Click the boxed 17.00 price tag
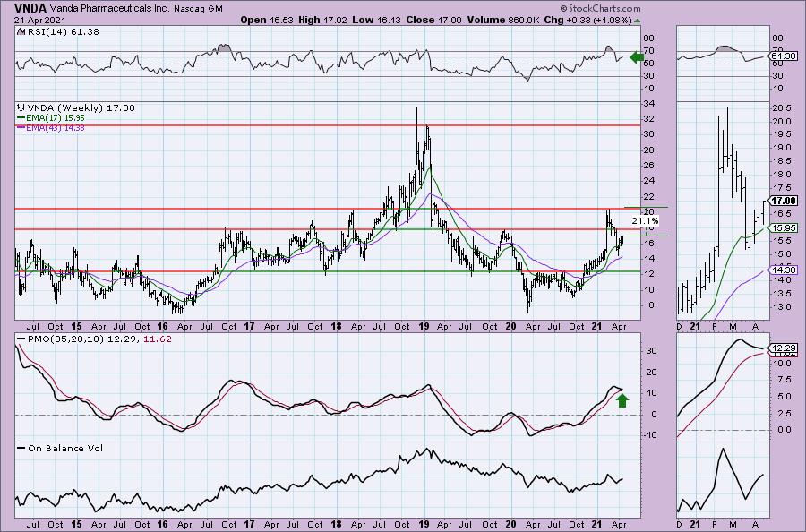 (785, 201)
